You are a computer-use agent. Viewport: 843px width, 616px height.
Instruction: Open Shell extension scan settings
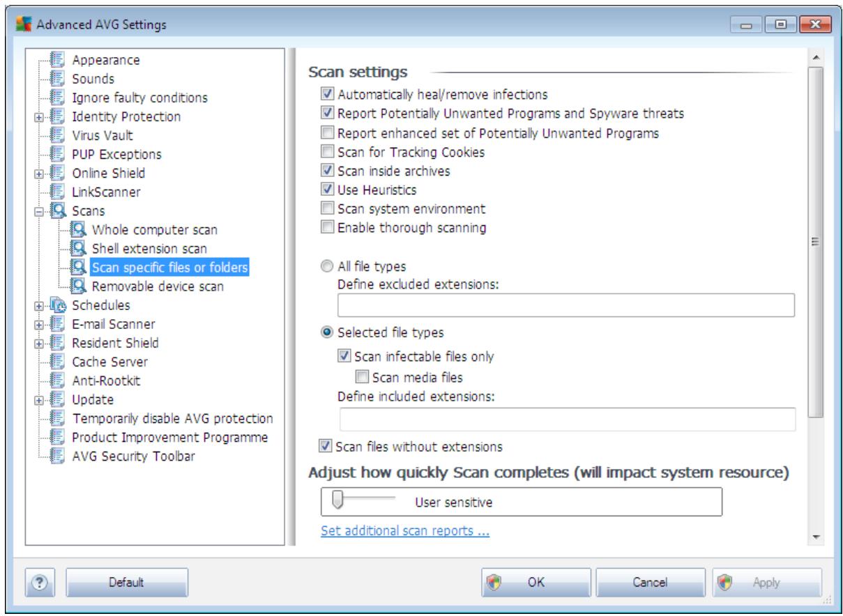click(x=149, y=248)
